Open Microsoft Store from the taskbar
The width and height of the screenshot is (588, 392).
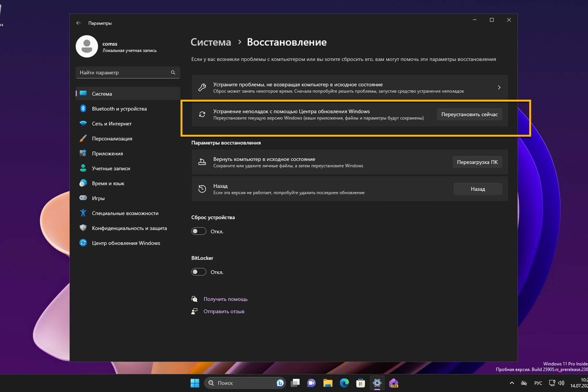tap(361, 383)
